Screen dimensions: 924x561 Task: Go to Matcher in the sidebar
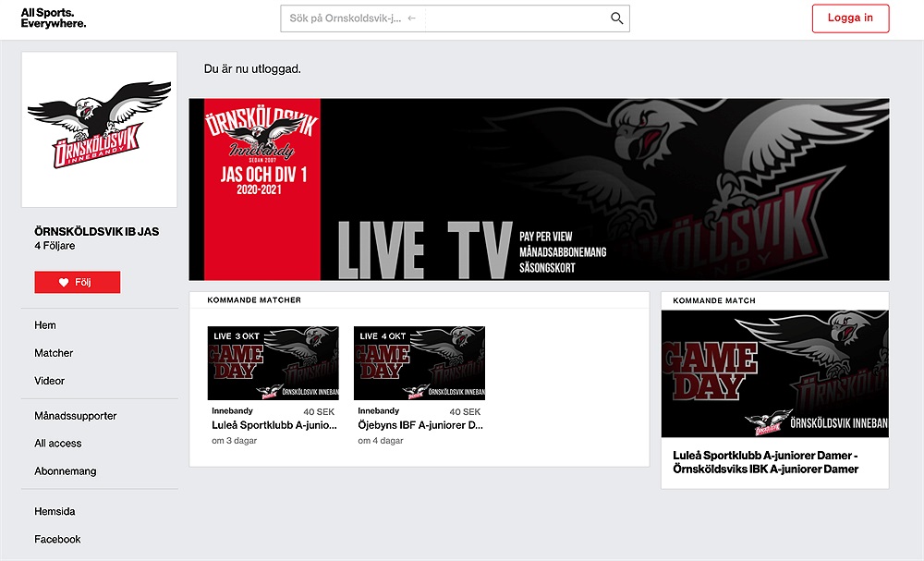tap(54, 353)
